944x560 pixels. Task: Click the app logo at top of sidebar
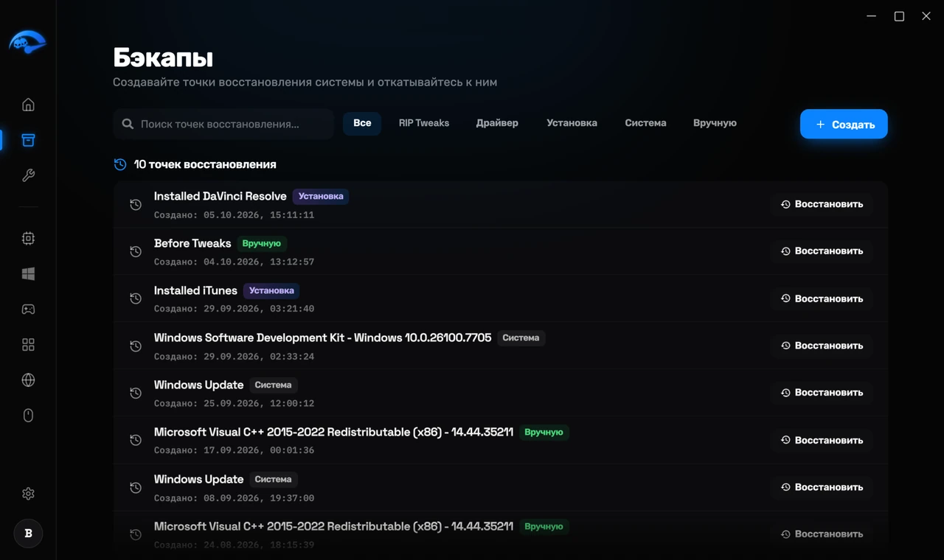28,42
